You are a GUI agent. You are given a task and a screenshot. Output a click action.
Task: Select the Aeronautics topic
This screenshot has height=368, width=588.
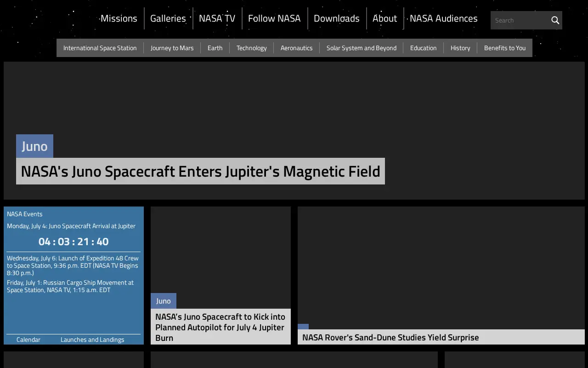[x=296, y=48]
